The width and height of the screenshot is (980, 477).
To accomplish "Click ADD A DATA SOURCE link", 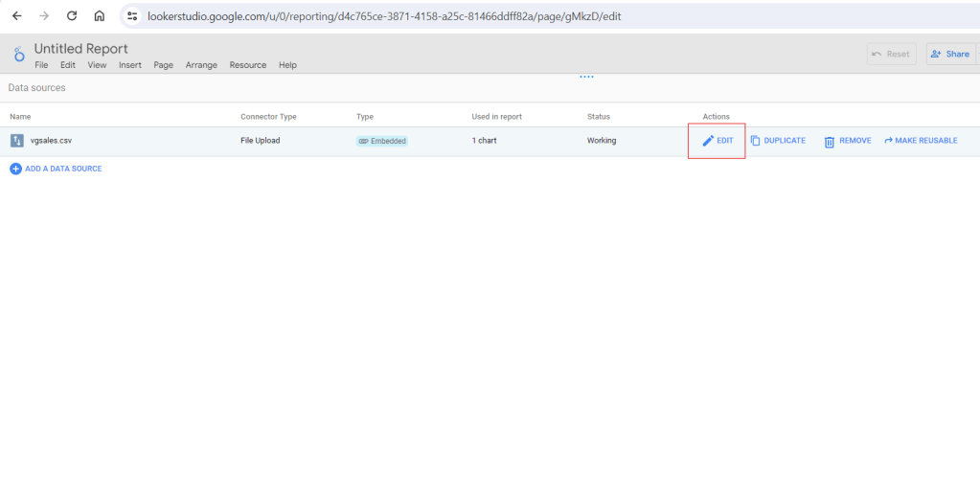I will point(63,169).
